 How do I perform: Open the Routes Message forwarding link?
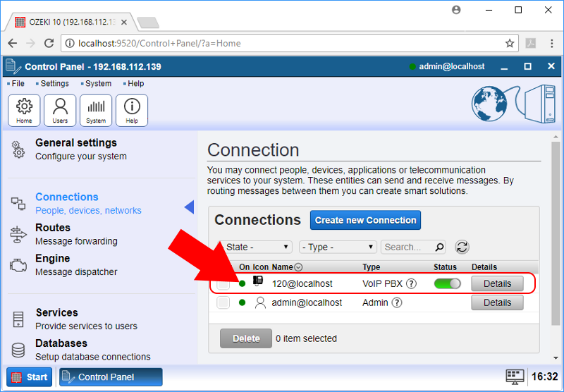pyautogui.click(x=76, y=234)
